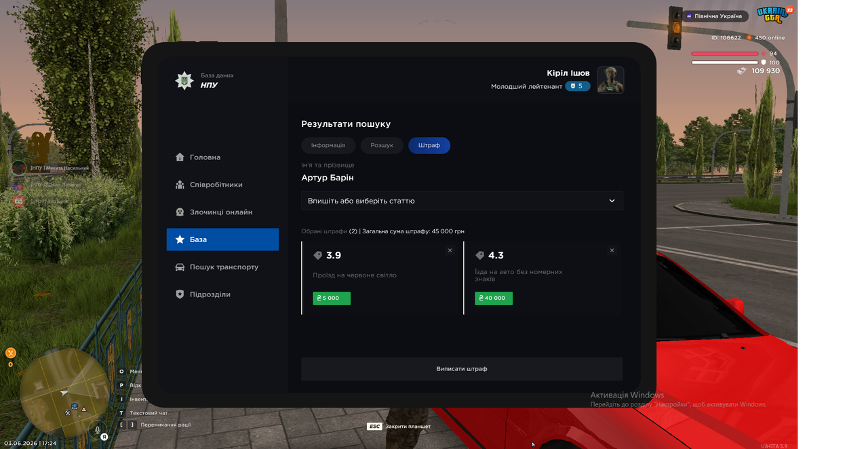Click the red health bar

(725, 54)
